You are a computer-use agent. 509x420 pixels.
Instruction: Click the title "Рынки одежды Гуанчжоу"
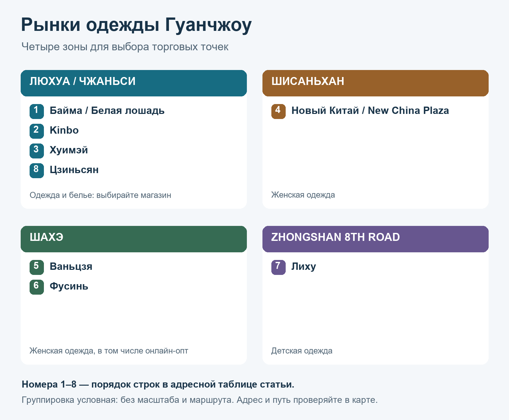point(136,25)
